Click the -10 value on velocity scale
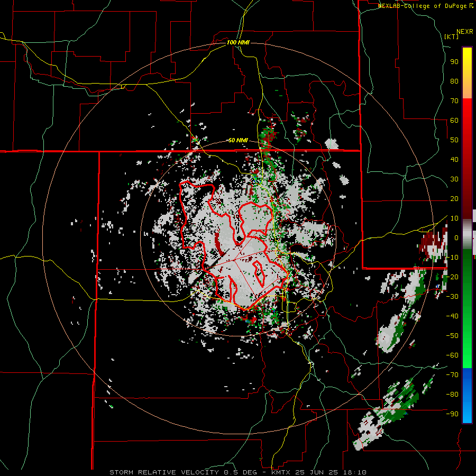The height and width of the screenshot is (476, 476). pos(452,258)
